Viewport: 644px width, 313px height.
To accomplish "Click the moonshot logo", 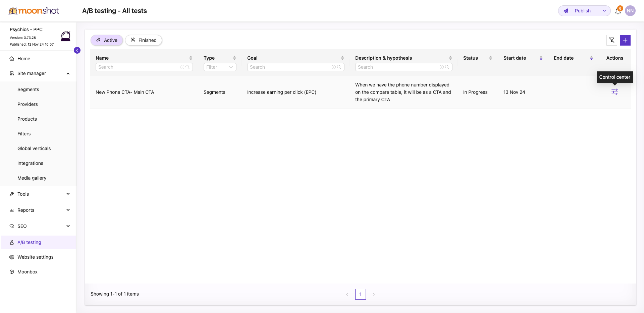I will pos(34,11).
